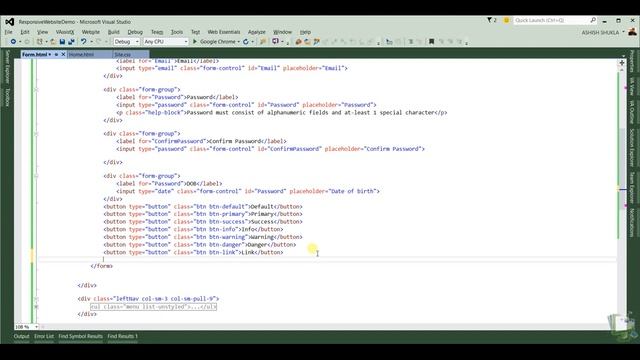Screen dimensions: 640x360
Task: Open the Debug menu
Action: 135,32
